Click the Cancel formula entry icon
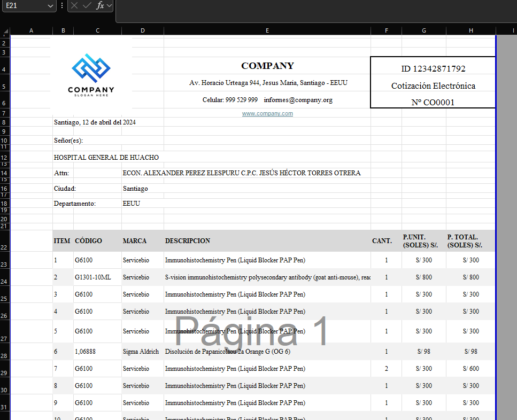 click(x=74, y=5)
